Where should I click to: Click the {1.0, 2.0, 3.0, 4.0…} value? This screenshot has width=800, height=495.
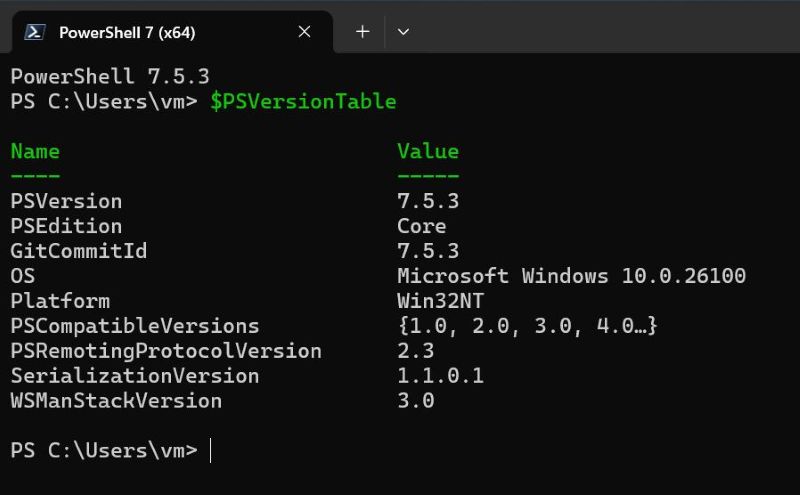(527, 326)
